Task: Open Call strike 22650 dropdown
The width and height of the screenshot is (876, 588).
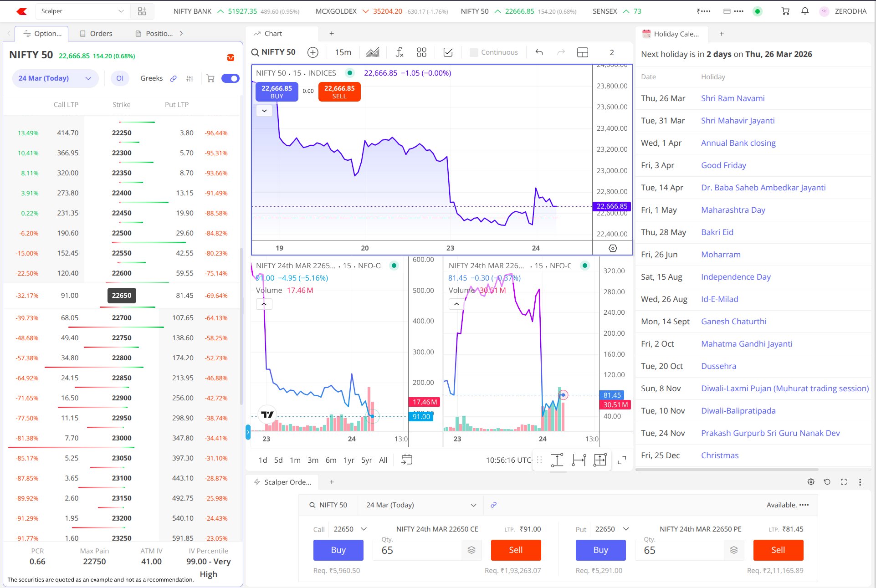Action: [x=350, y=529]
